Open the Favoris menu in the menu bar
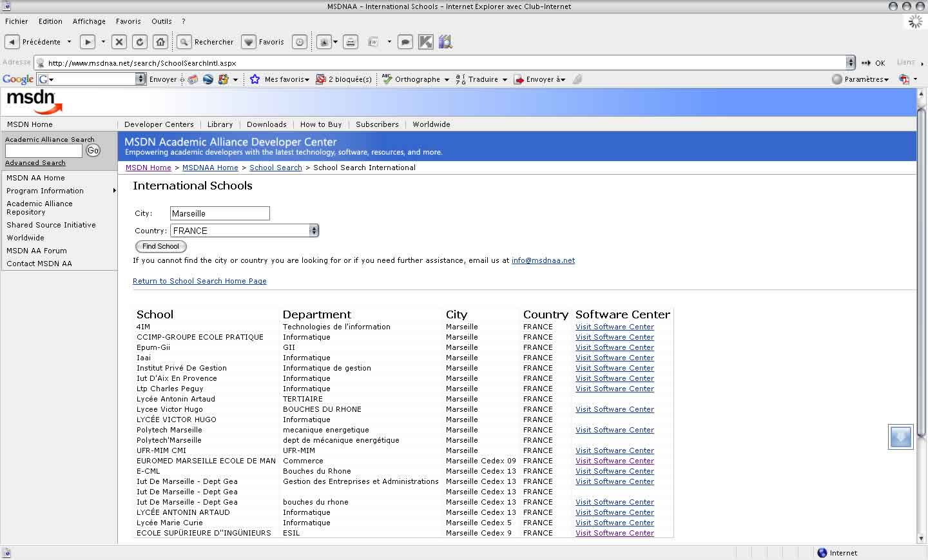Viewport: 928px width, 560px height. click(128, 21)
